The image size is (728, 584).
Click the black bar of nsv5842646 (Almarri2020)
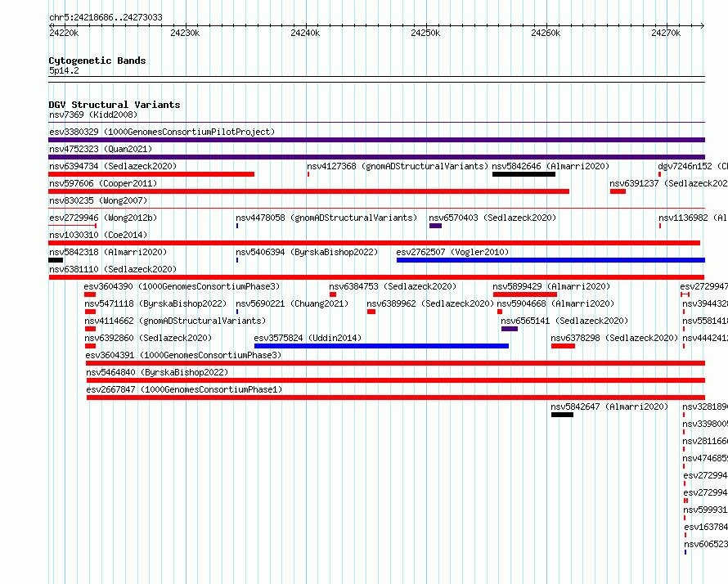[524, 174]
